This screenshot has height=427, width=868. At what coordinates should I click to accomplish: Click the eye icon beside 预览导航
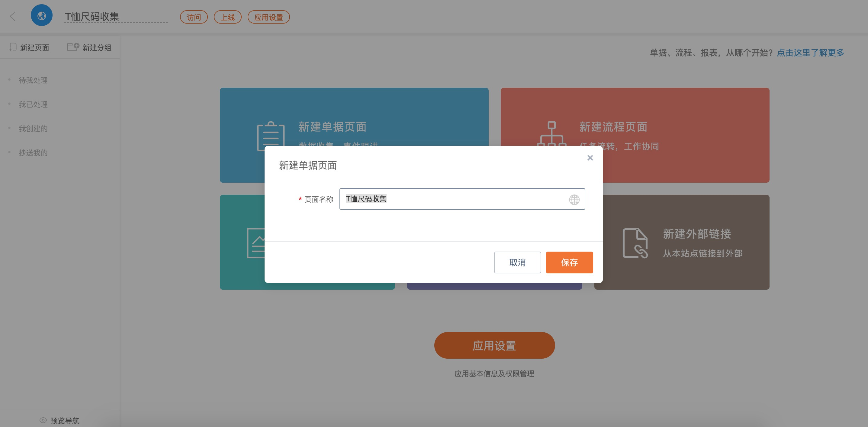43,420
